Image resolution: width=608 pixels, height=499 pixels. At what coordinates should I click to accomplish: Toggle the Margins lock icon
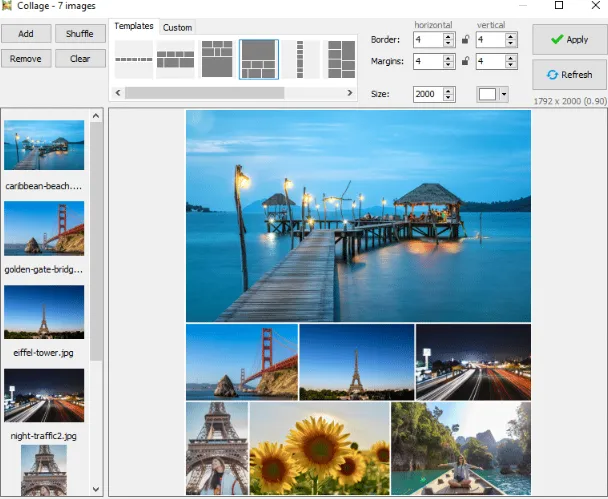point(465,61)
